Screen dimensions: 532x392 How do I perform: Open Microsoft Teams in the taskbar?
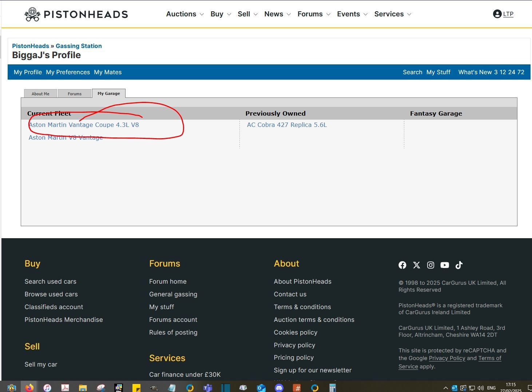208,388
